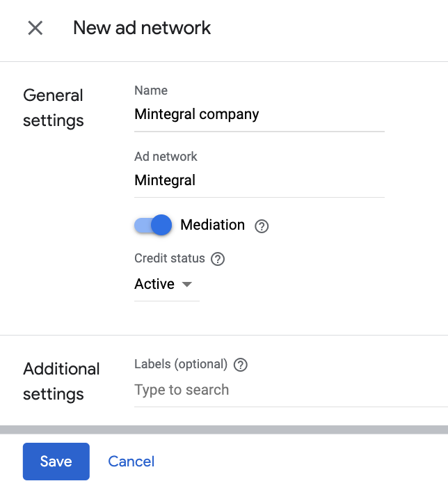Focus the Name field containing Mintegral company
448x488 pixels.
[x=259, y=115]
